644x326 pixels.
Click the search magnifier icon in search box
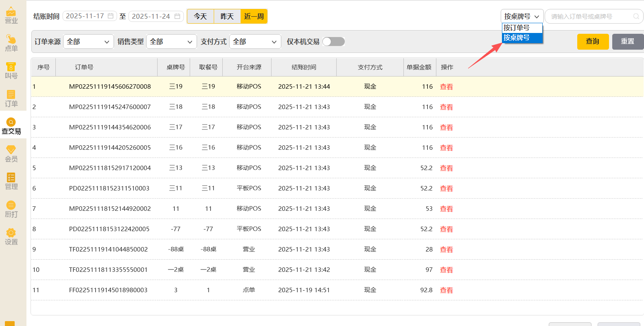(x=636, y=17)
